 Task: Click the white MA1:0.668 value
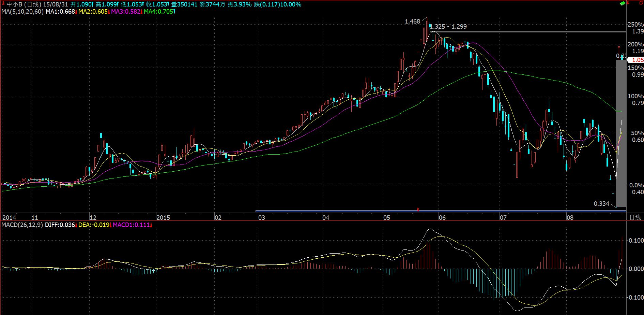tap(60, 12)
